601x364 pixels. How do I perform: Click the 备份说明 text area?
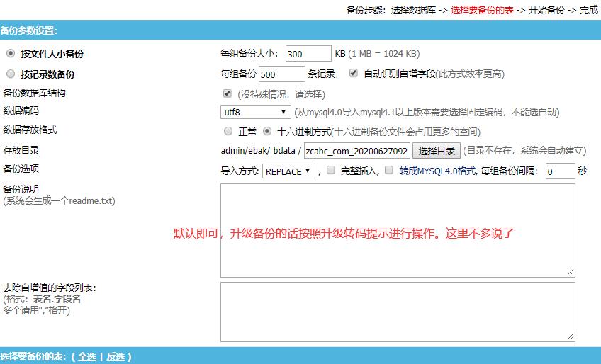[x=397, y=229]
